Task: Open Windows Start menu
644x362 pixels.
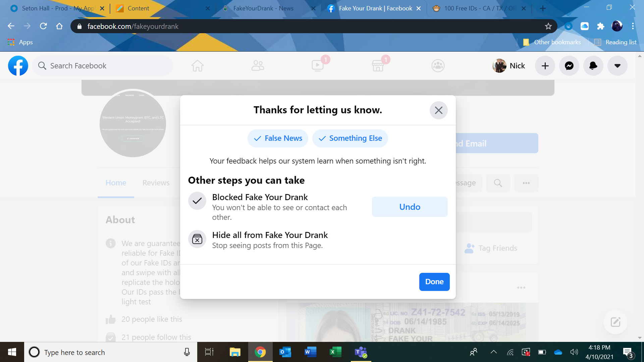Action: point(12,352)
